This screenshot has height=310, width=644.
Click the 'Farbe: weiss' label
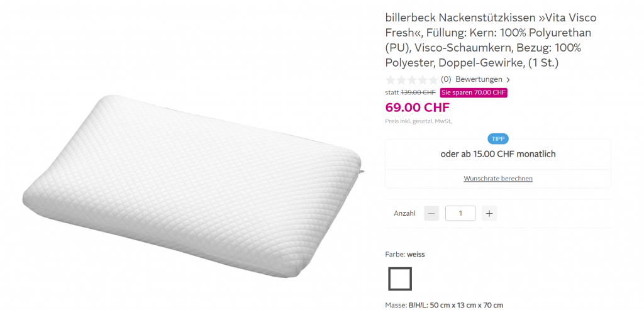[406, 255]
